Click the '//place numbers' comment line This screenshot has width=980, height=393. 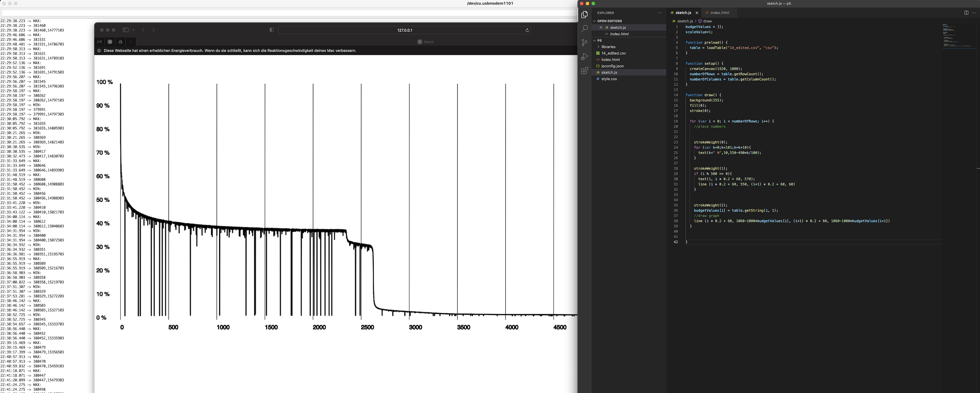pyautogui.click(x=709, y=127)
